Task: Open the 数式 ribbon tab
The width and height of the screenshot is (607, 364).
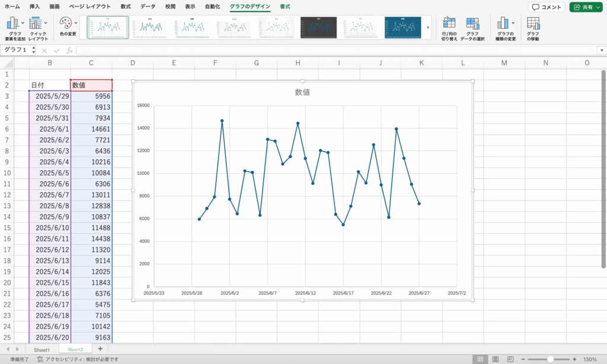Action: [126, 7]
